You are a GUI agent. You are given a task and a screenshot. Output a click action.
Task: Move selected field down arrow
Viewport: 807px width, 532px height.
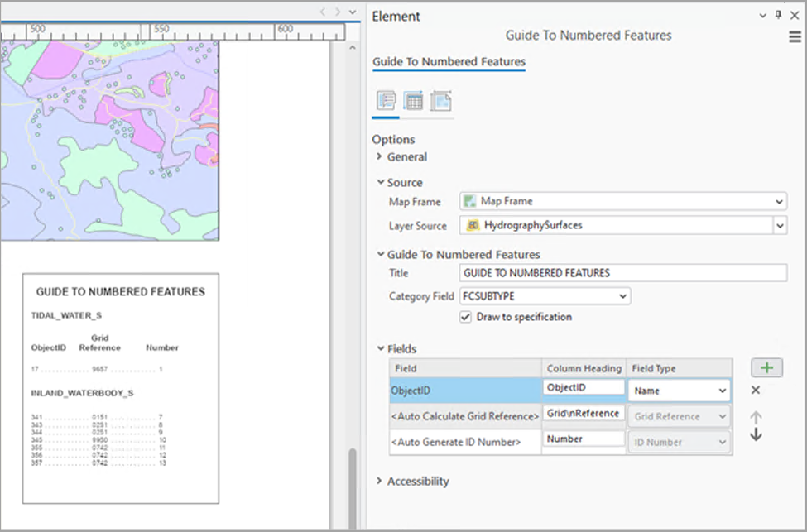(756, 434)
